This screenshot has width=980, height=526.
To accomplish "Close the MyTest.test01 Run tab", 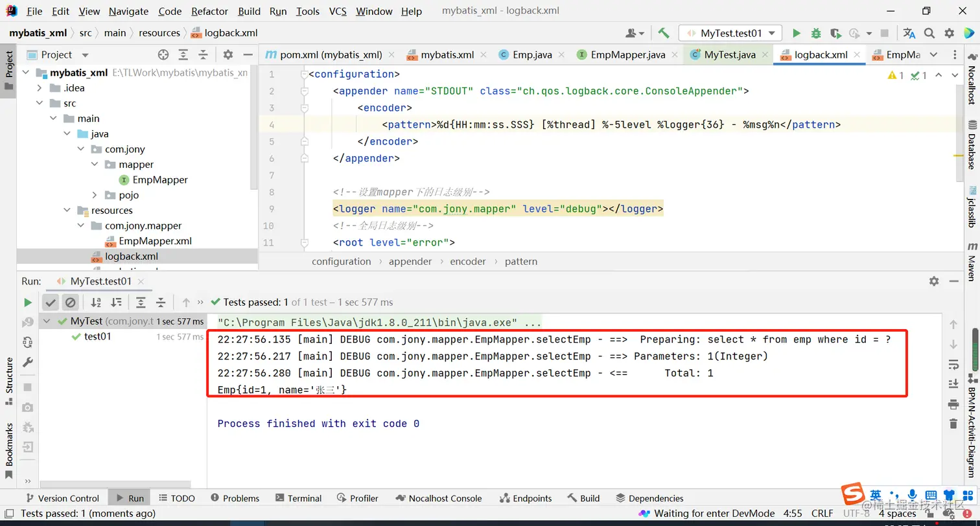I will (142, 282).
